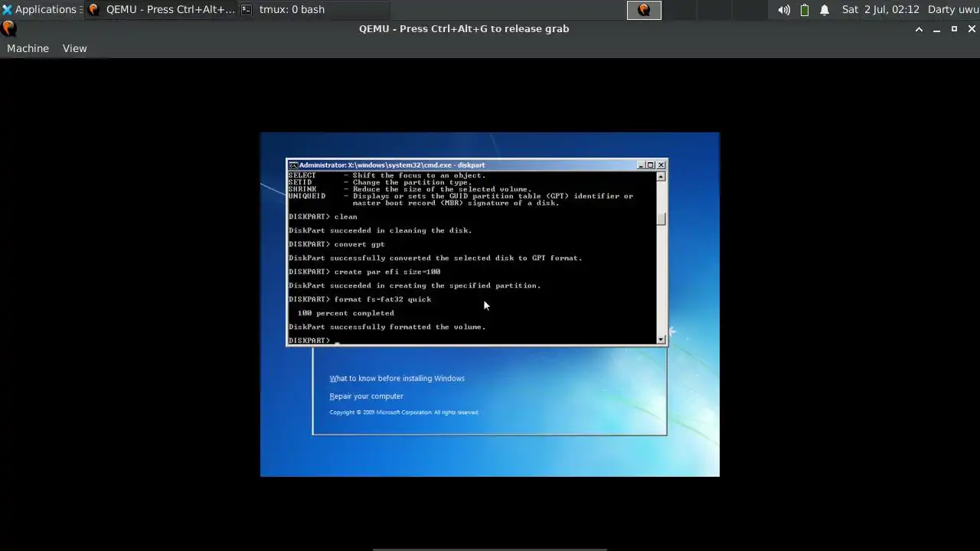Screen dimensions: 980x551
Task: Click the diskpart window title bar text
Action: click(x=392, y=165)
